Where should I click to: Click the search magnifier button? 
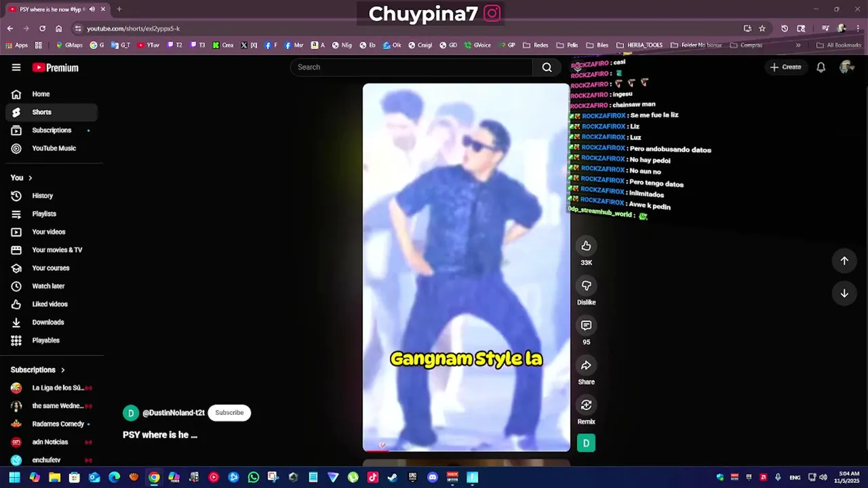(547, 67)
